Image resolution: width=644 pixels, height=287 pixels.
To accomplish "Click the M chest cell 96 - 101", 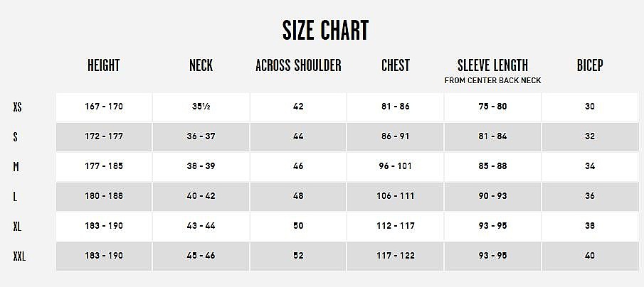I will coord(396,166).
